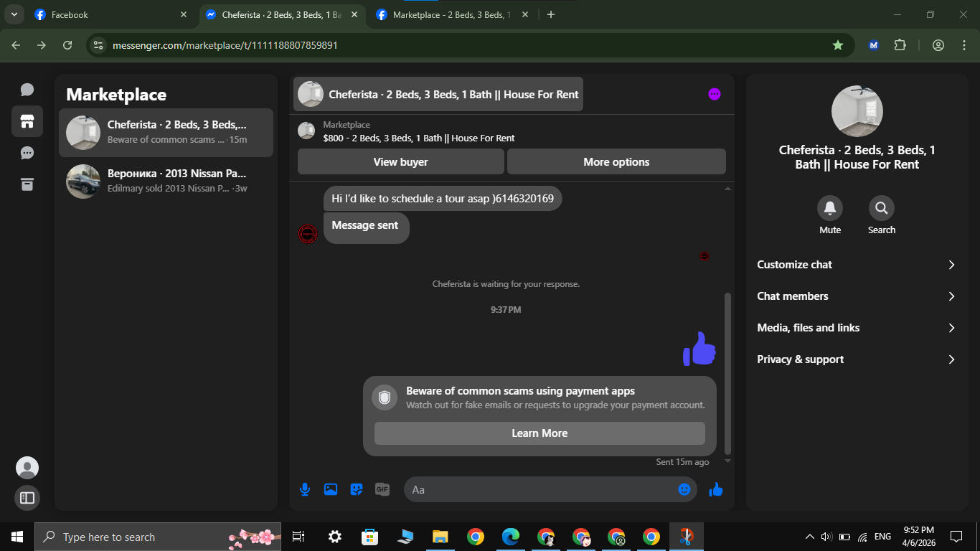Show hidden system tray icons

(x=810, y=537)
